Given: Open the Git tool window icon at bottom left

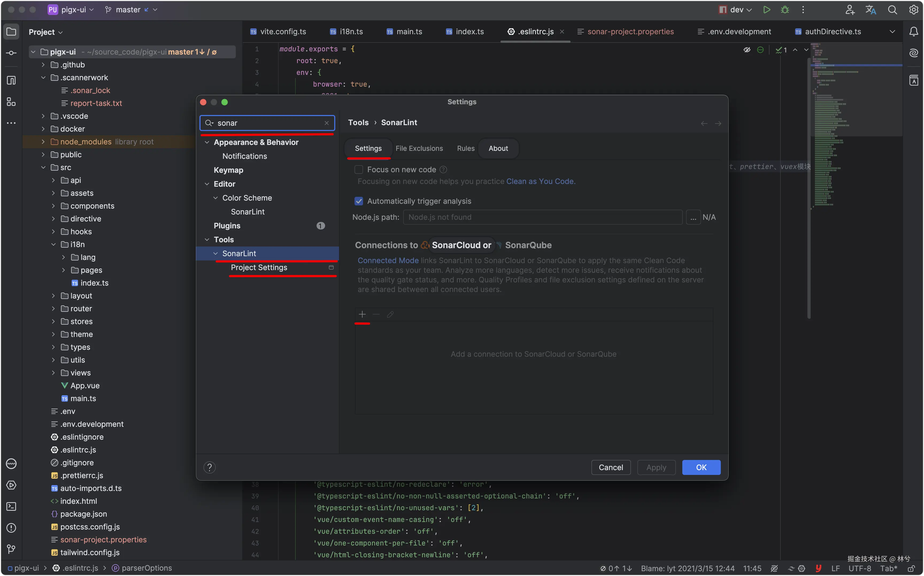Looking at the screenshot, I should point(11,549).
